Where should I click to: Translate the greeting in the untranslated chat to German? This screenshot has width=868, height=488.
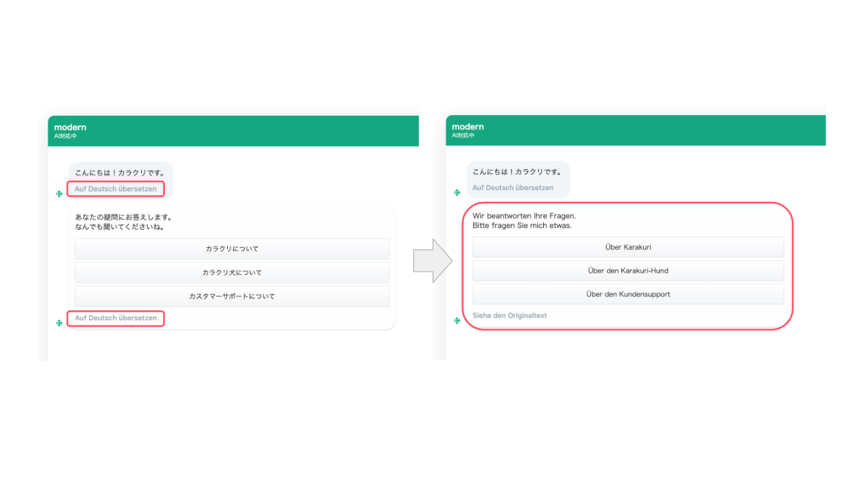116,189
